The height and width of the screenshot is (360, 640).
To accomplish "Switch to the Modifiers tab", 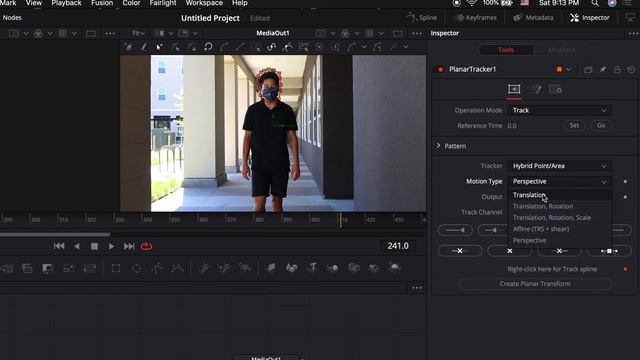I will click(562, 50).
